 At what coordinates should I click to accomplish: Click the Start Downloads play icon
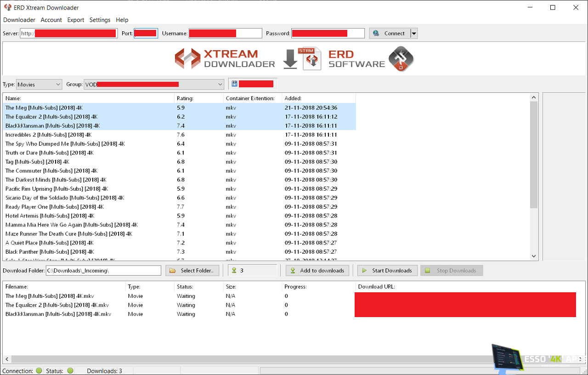pos(364,270)
